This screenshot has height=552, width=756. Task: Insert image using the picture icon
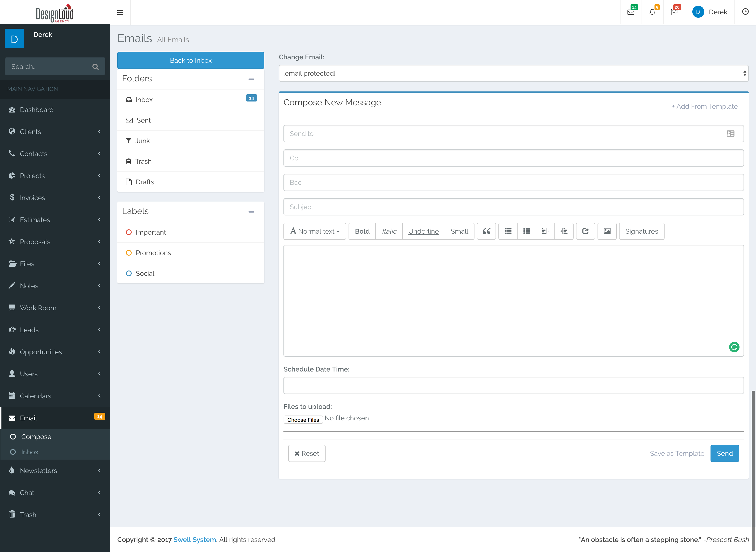click(x=607, y=231)
